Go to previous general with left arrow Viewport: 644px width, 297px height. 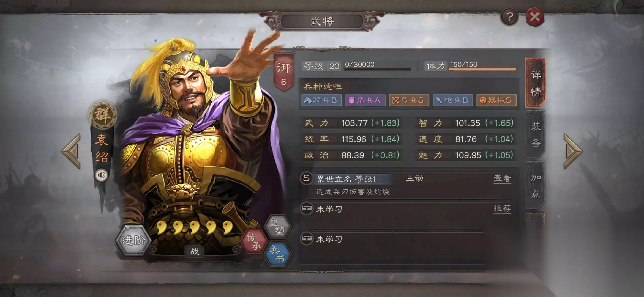[72, 151]
